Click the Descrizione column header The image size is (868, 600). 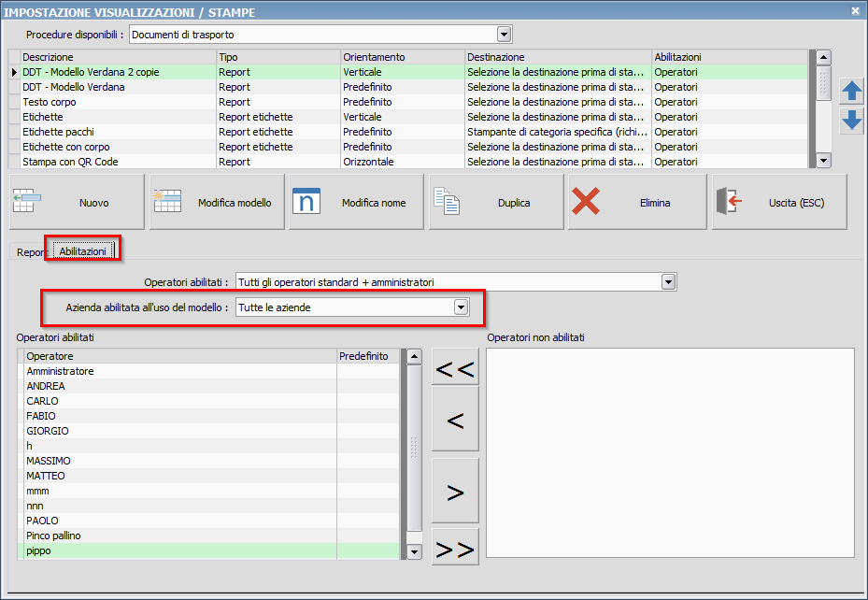(x=118, y=57)
